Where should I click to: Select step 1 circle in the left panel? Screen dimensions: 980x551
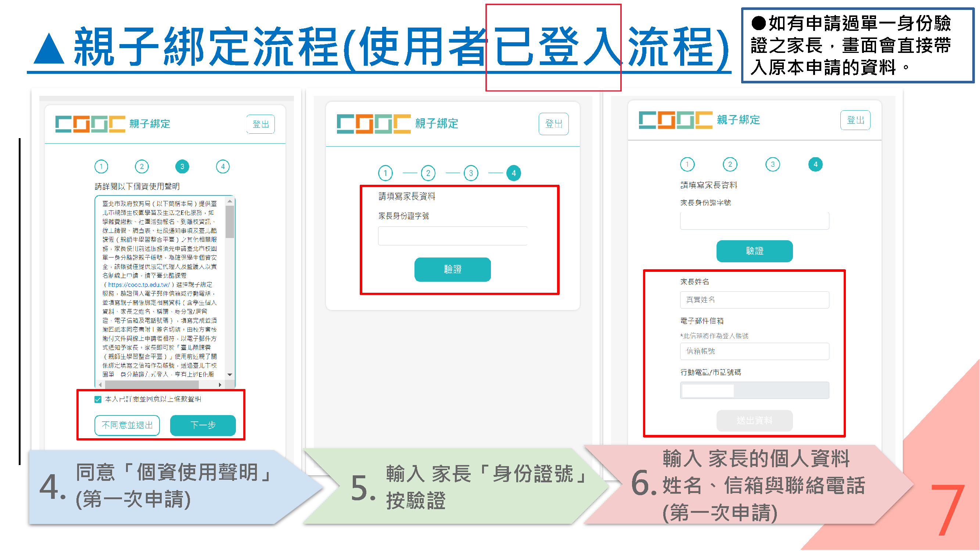[101, 166]
